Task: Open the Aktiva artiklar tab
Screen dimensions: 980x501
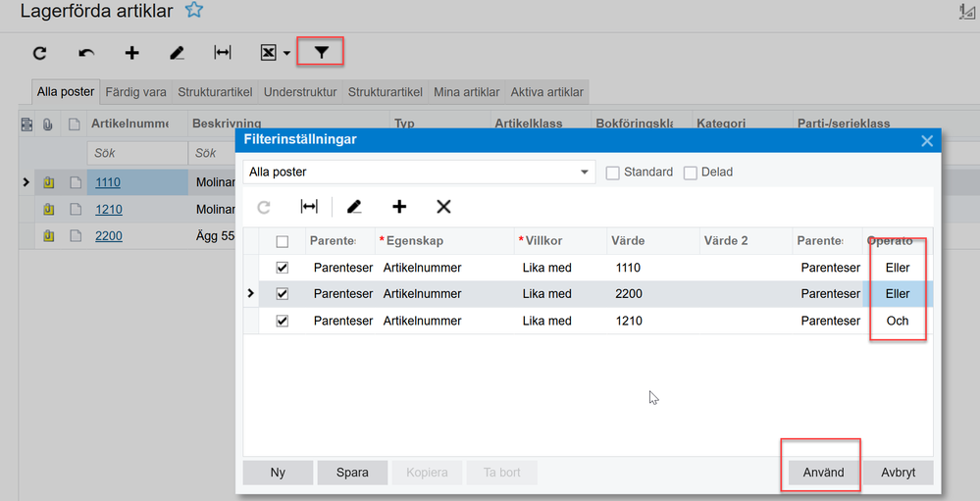Action: (546, 92)
